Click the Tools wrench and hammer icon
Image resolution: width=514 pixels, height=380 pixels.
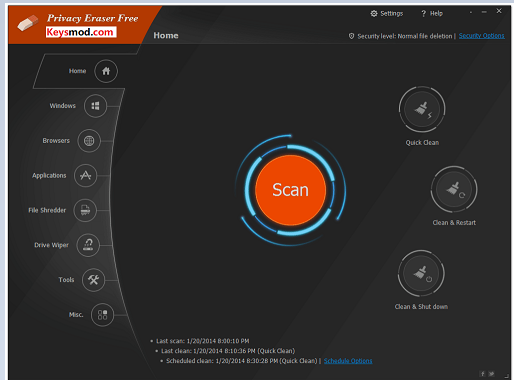tap(93, 280)
